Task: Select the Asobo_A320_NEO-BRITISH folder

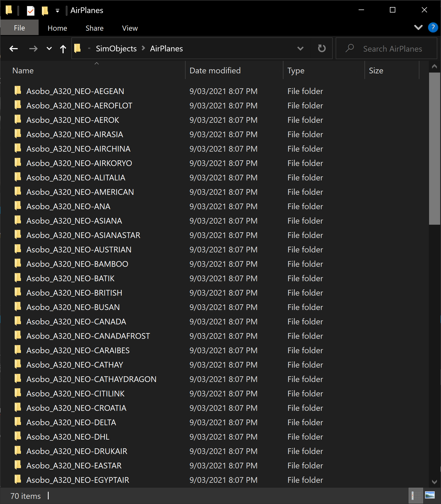Action: tap(74, 293)
